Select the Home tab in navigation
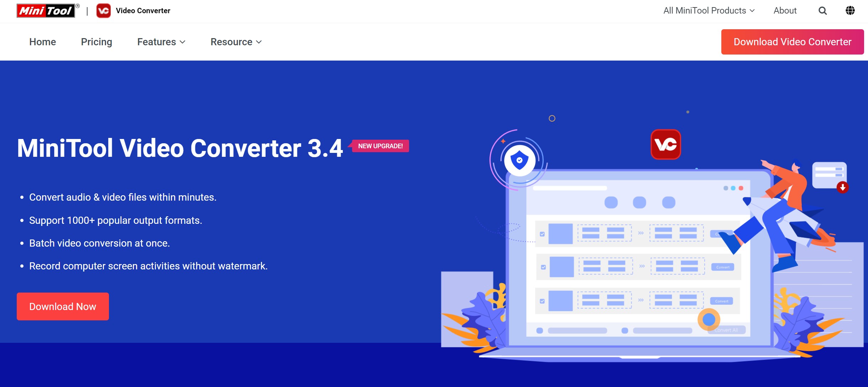Image resolution: width=868 pixels, height=387 pixels. click(43, 42)
